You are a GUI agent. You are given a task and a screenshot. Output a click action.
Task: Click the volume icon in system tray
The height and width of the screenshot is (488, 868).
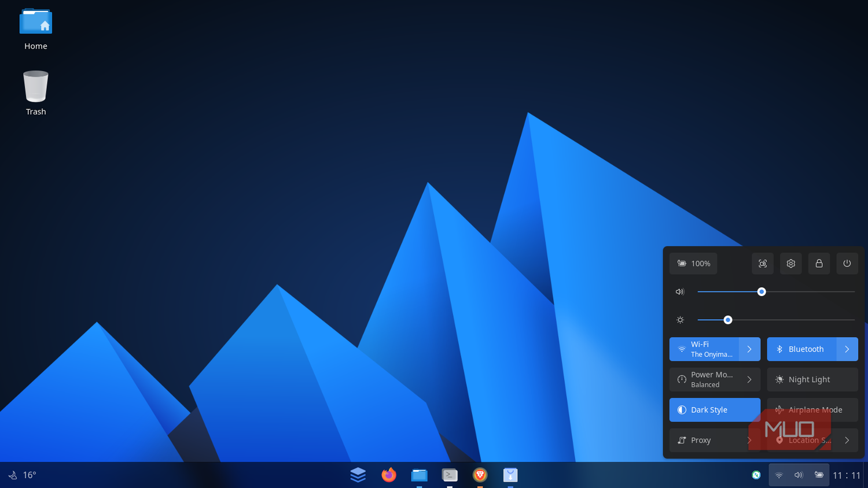tap(799, 475)
